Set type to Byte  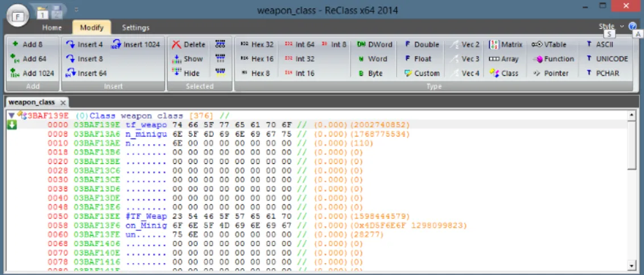click(370, 73)
